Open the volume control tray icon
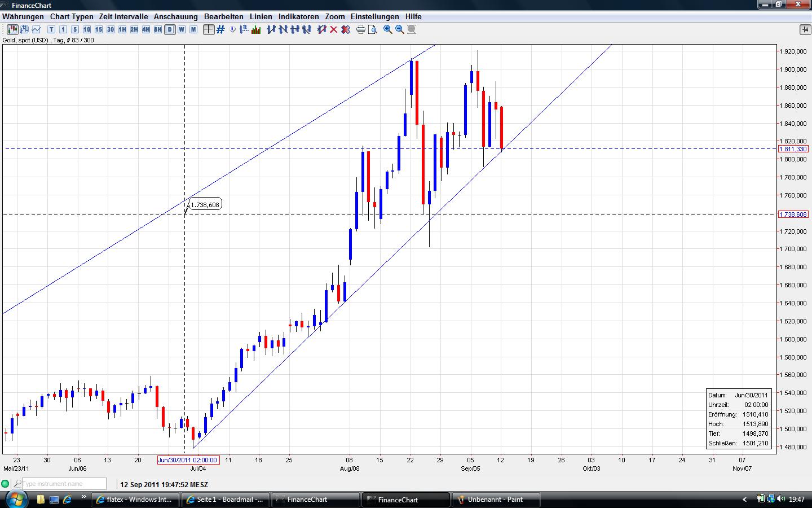The height and width of the screenshot is (508, 812). pyautogui.click(x=781, y=499)
